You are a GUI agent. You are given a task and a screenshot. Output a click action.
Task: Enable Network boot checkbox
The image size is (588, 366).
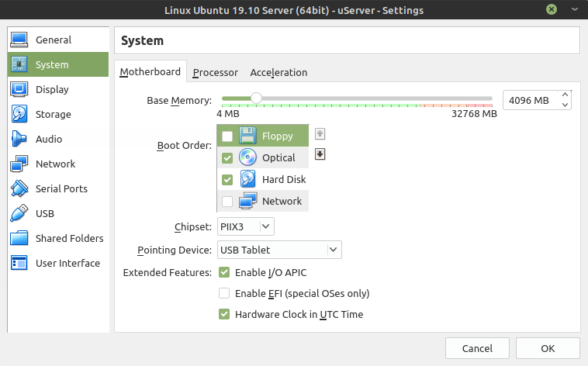coord(227,202)
